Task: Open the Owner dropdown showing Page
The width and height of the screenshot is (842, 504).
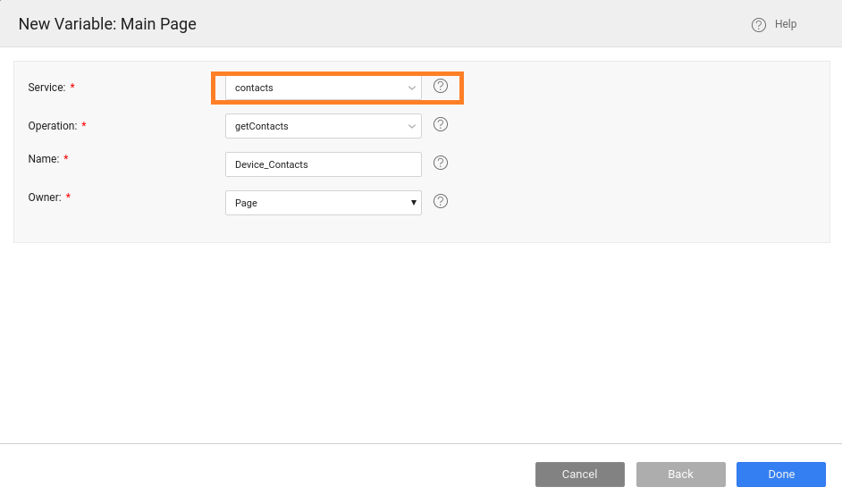Action: click(x=313, y=203)
